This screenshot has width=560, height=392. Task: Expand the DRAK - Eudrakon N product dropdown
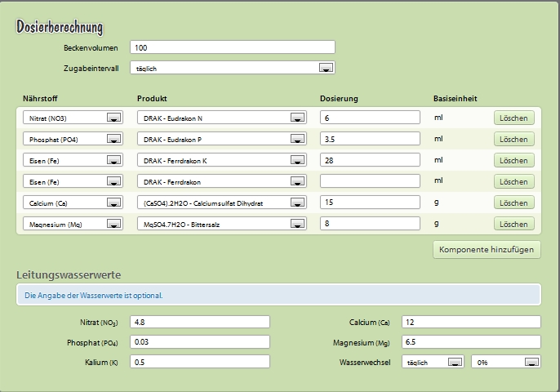click(x=222, y=118)
